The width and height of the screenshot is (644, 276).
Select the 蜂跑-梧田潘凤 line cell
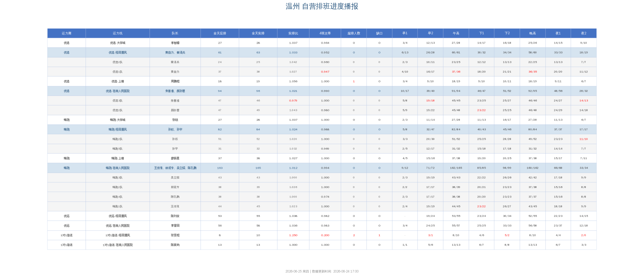[117, 130]
